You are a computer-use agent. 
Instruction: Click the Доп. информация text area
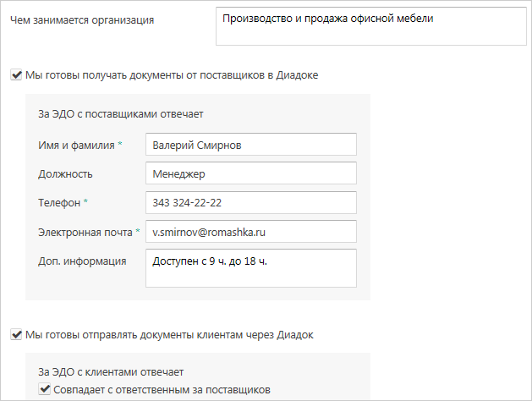250,267
